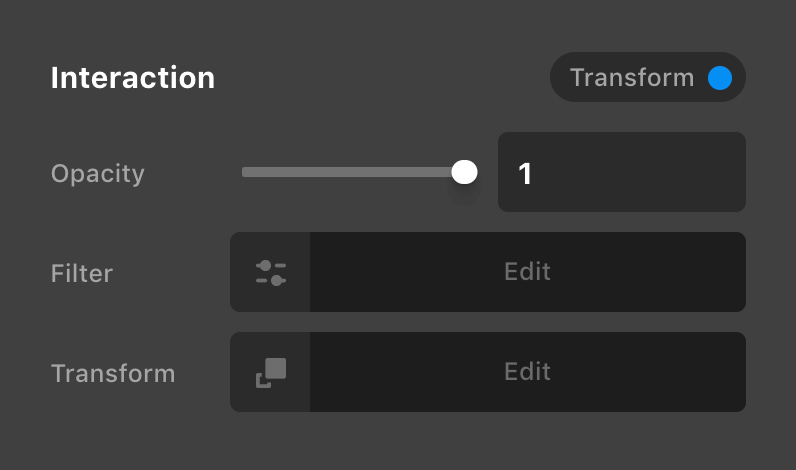Click the Transform text inside the pill
Image resolution: width=796 pixels, height=470 pixels.
(631, 78)
